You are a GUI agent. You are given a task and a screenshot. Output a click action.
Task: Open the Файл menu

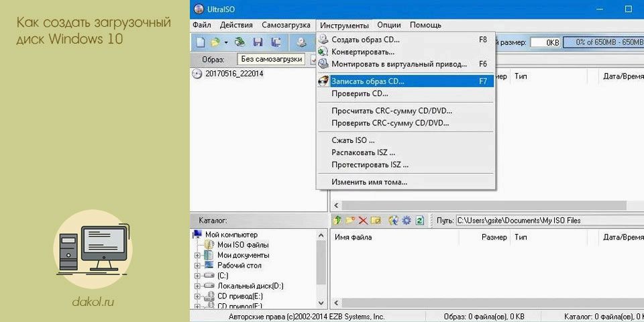(202, 25)
